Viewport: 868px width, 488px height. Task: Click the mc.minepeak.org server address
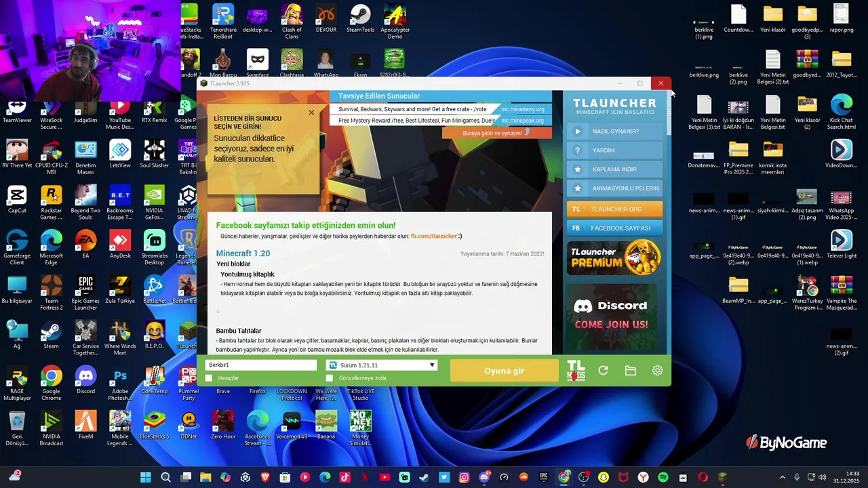point(522,121)
